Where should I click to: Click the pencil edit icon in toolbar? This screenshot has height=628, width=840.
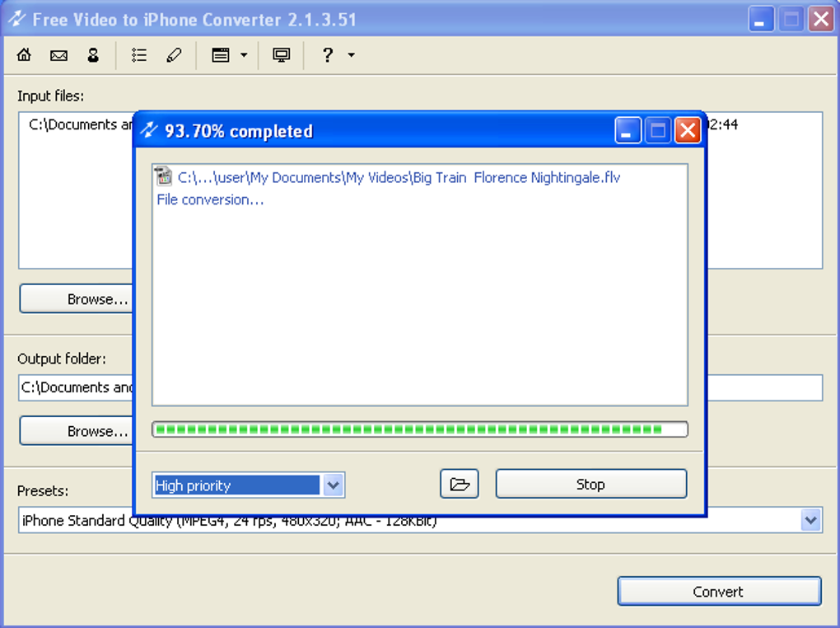[174, 54]
